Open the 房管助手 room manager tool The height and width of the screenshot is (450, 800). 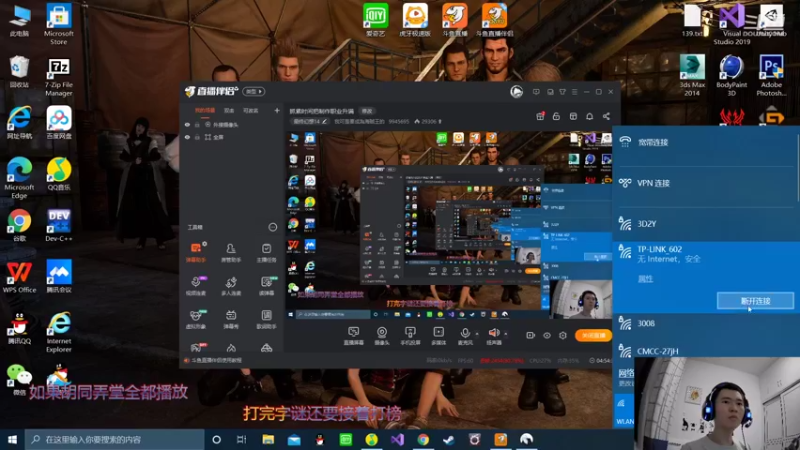pos(231,252)
